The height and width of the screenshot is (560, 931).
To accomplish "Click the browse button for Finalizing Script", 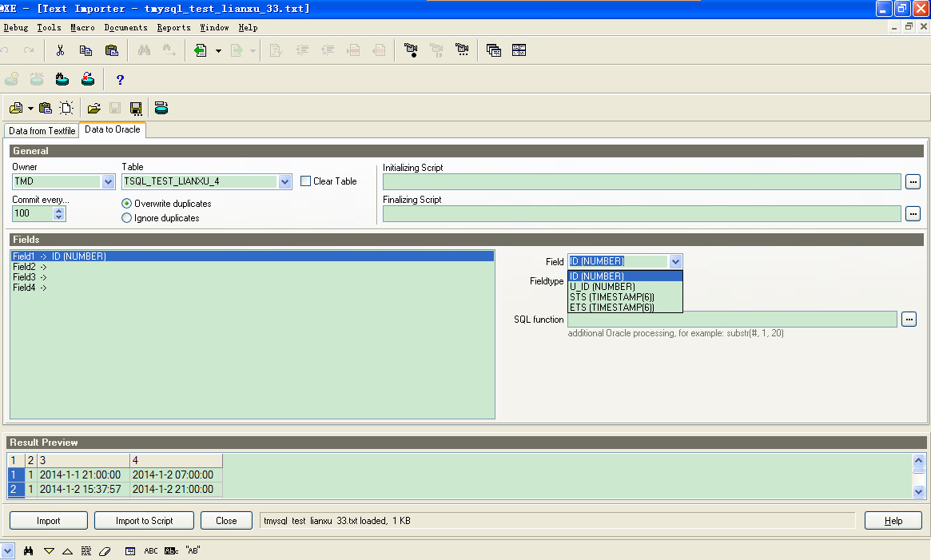I will pos(913,214).
